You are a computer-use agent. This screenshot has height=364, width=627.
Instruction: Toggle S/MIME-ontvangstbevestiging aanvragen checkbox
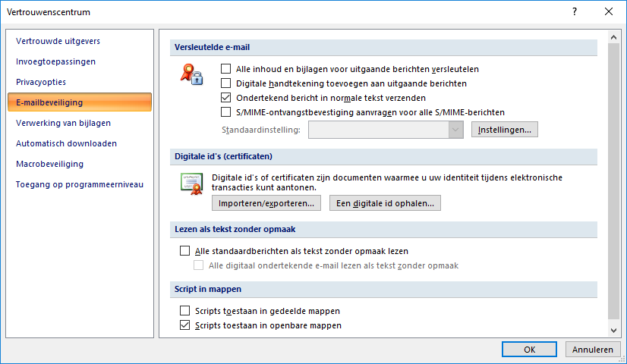click(x=225, y=112)
